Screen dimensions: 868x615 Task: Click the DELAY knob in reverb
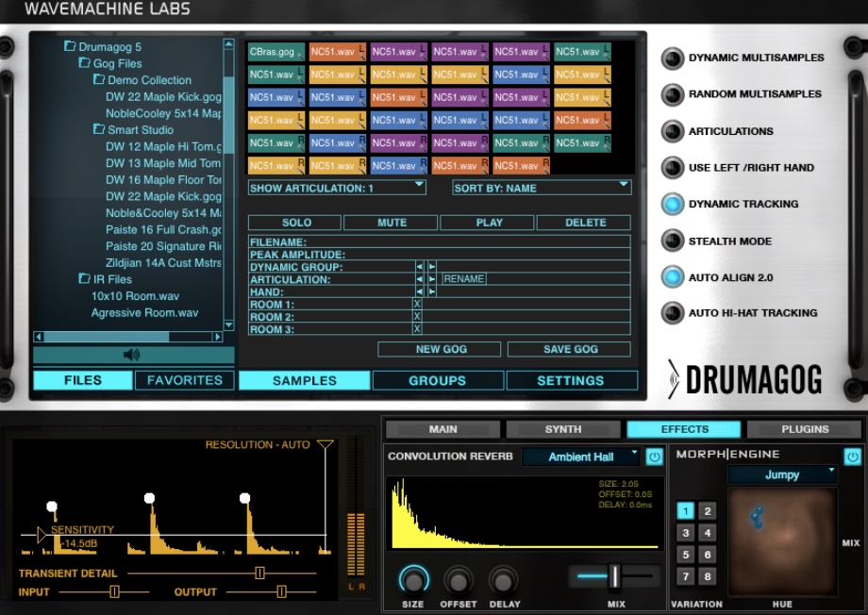click(503, 581)
